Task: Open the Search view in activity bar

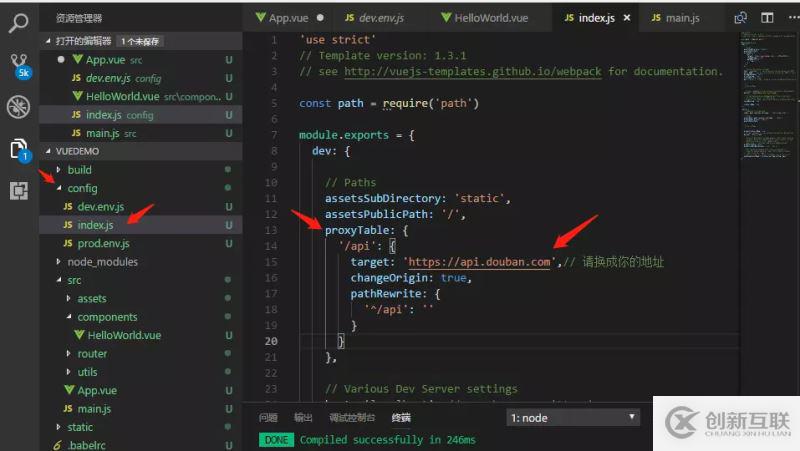Action: (x=19, y=23)
